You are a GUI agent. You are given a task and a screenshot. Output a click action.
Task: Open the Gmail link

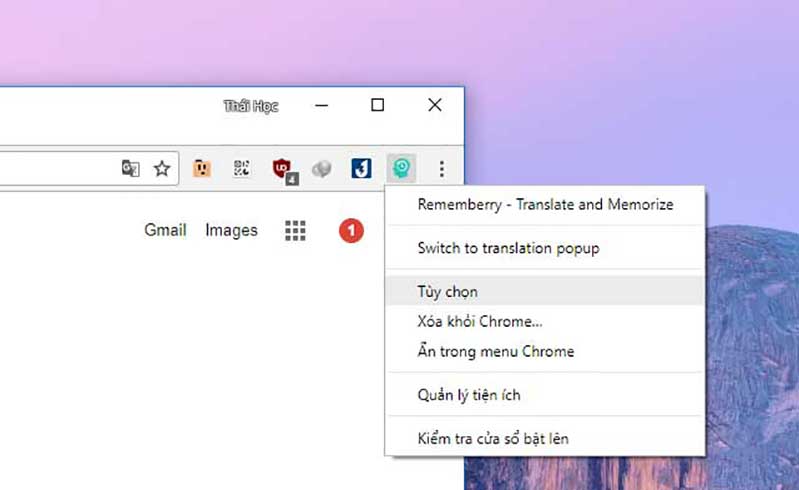click(165, 230)
